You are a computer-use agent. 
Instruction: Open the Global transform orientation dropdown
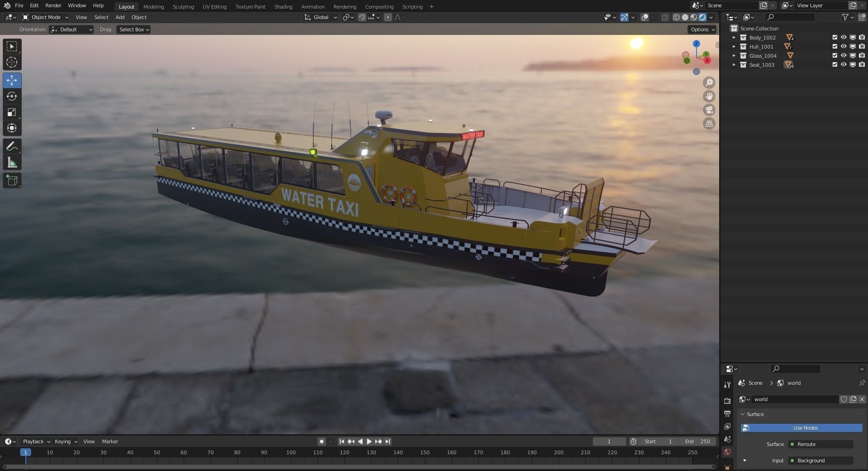321,17
